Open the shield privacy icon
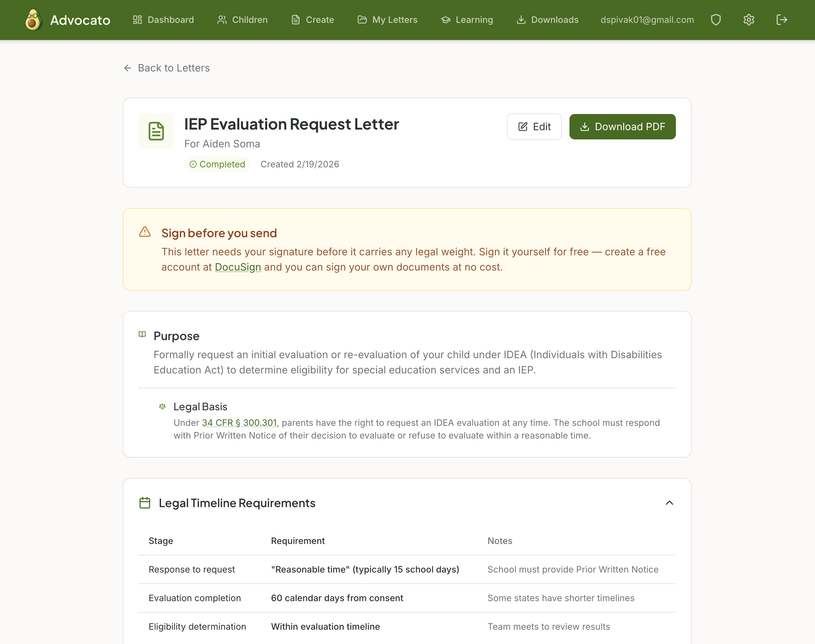Image resolution: width=815 pixels, height=644 pixels. (716, 20)
